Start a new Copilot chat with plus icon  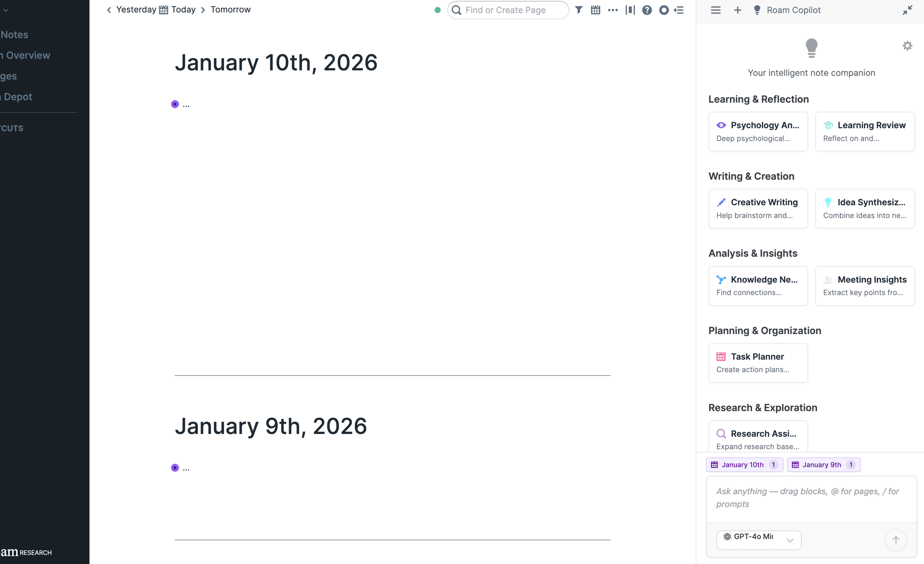click(x=737, y=10)
